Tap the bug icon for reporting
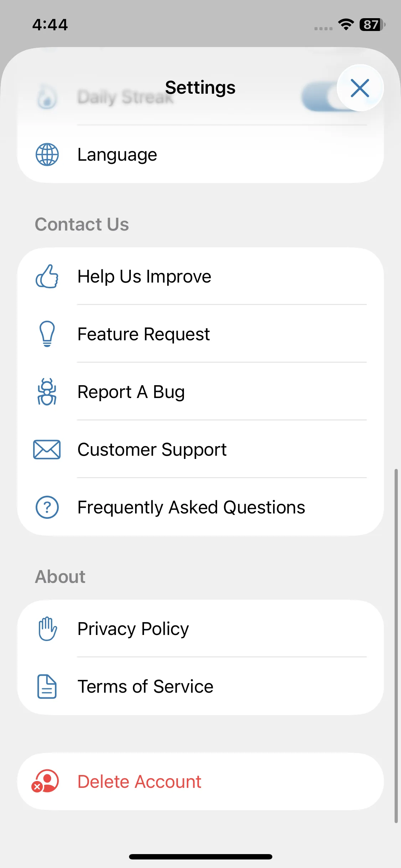 [47, 392]
